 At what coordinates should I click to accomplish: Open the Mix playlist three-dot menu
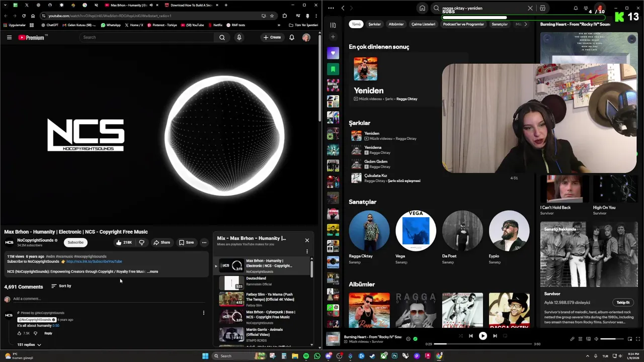tap(307, 251)
